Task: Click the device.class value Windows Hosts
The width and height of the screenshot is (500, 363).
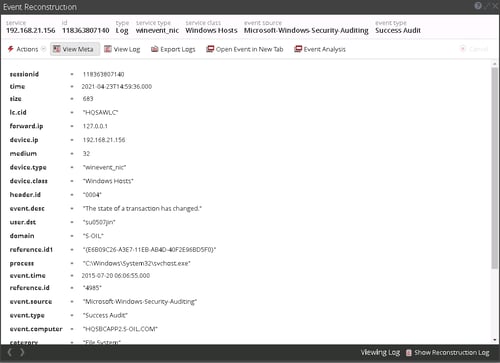Action: [108, 181]
